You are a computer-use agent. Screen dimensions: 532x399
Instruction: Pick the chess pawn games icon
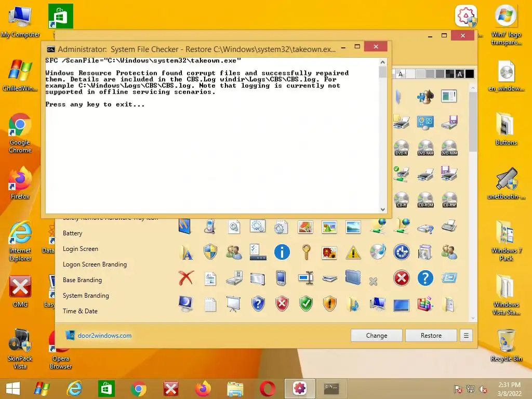pyautogui.click(x=425, y=96)
